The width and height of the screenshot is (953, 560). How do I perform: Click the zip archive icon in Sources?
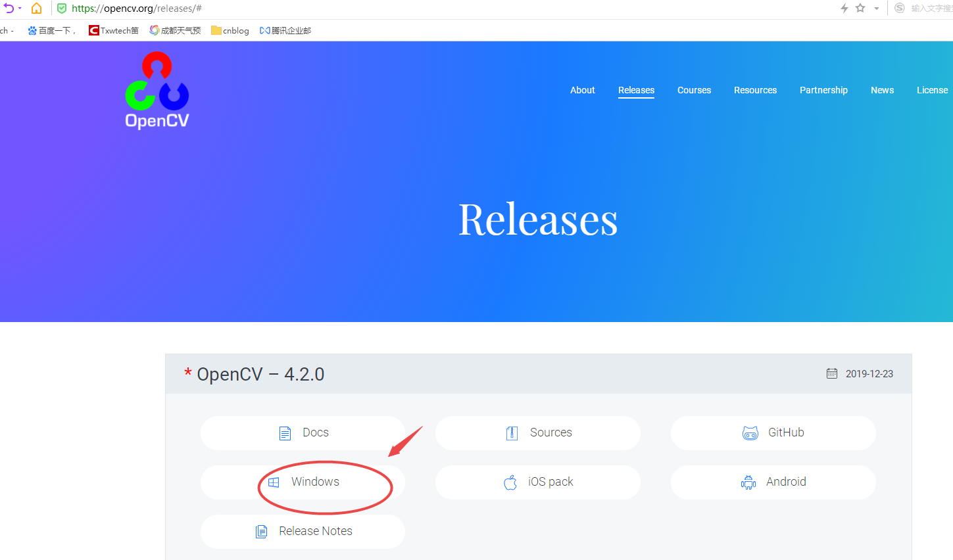coord(512,433)
